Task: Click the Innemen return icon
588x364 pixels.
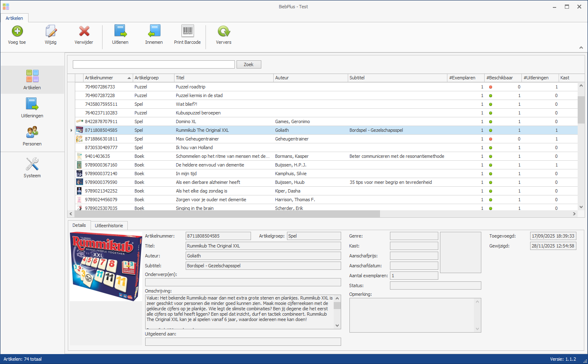Action: pyautogui.click(x=154, y=31)
